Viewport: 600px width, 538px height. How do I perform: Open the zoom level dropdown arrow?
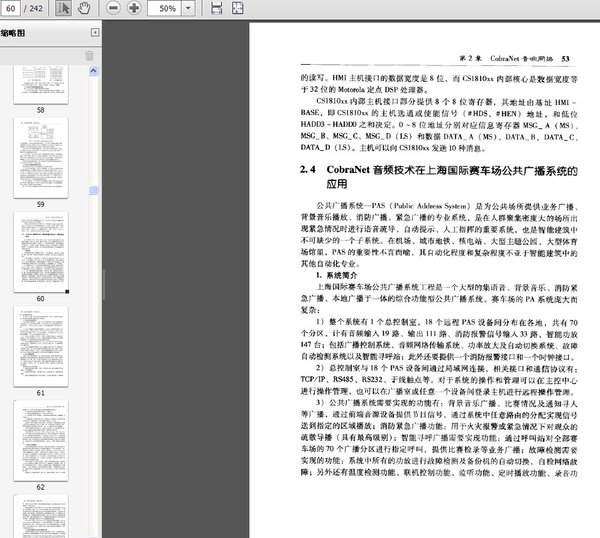[188, 8]
